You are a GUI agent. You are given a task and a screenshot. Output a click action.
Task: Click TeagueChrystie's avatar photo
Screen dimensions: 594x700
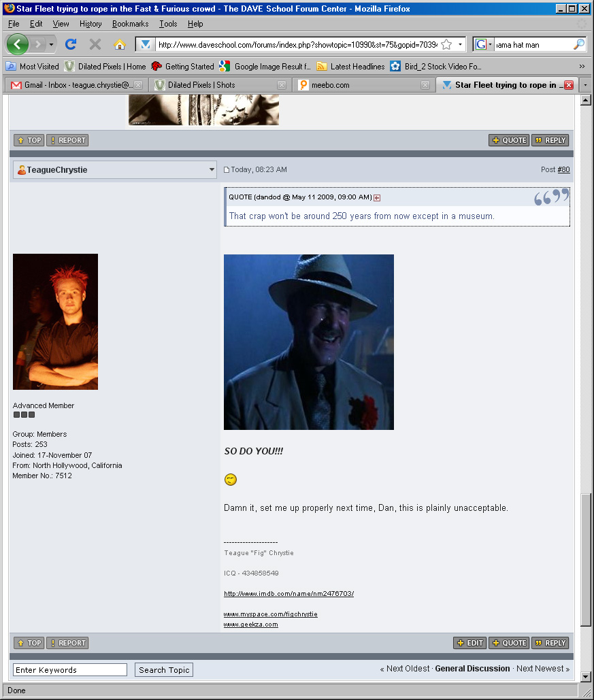55,321
